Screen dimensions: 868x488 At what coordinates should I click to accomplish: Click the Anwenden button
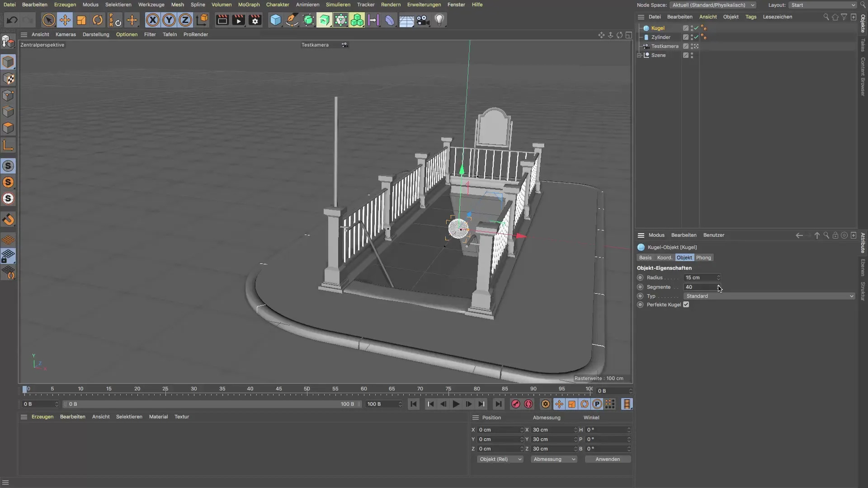point(608,459)
